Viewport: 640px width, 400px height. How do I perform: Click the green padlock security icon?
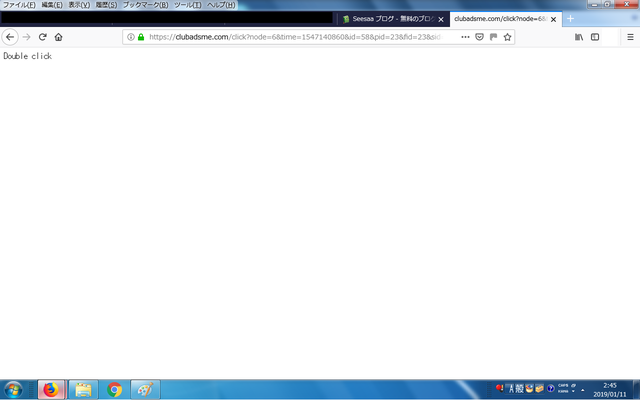pyautogui.click(x=141, y=37)
